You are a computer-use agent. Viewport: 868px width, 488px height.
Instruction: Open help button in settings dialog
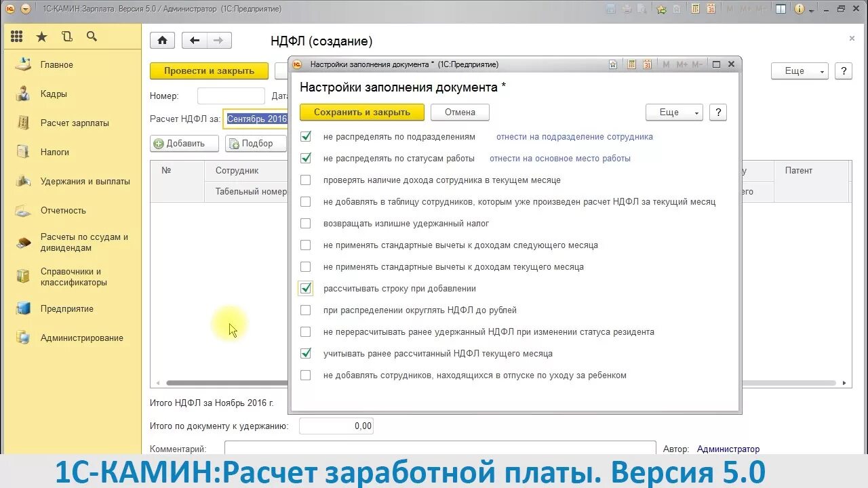tap(718, 113)
